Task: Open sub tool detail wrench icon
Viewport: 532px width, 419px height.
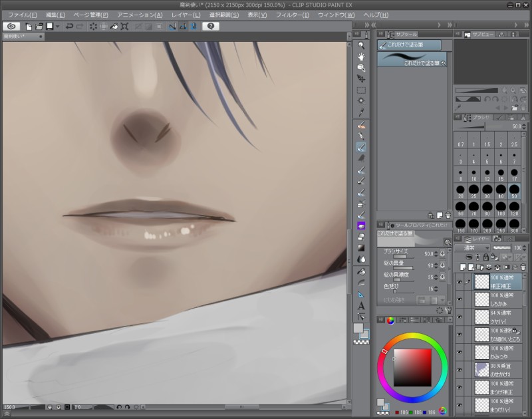Action: [x=448, y=310]
